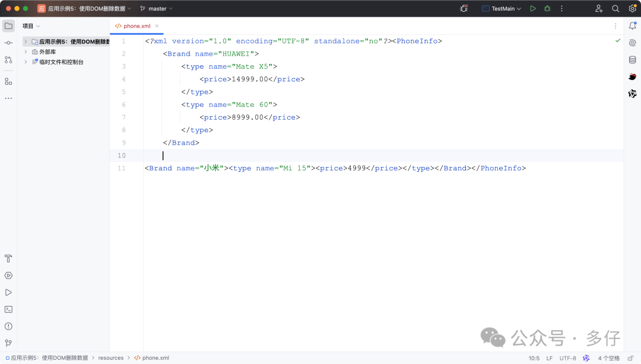Select 外部库 in the project tree
Viewport: 641px width, 364px height.
click(47, 52)
